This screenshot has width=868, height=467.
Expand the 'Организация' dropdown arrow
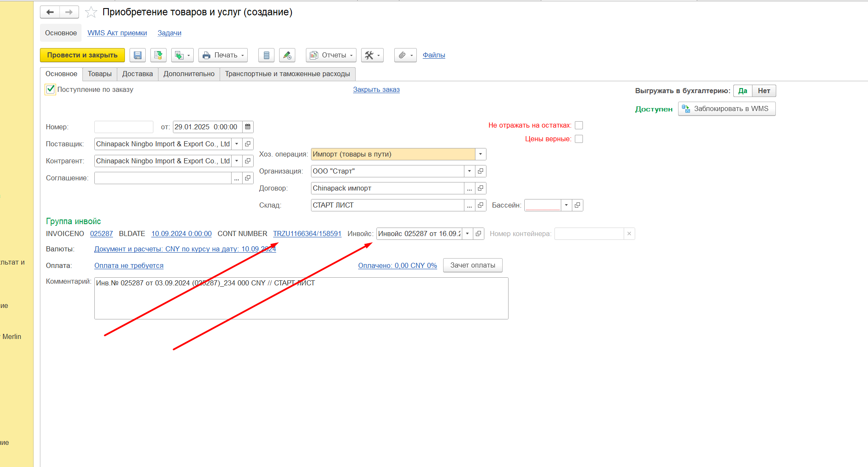tap(469, 171)
